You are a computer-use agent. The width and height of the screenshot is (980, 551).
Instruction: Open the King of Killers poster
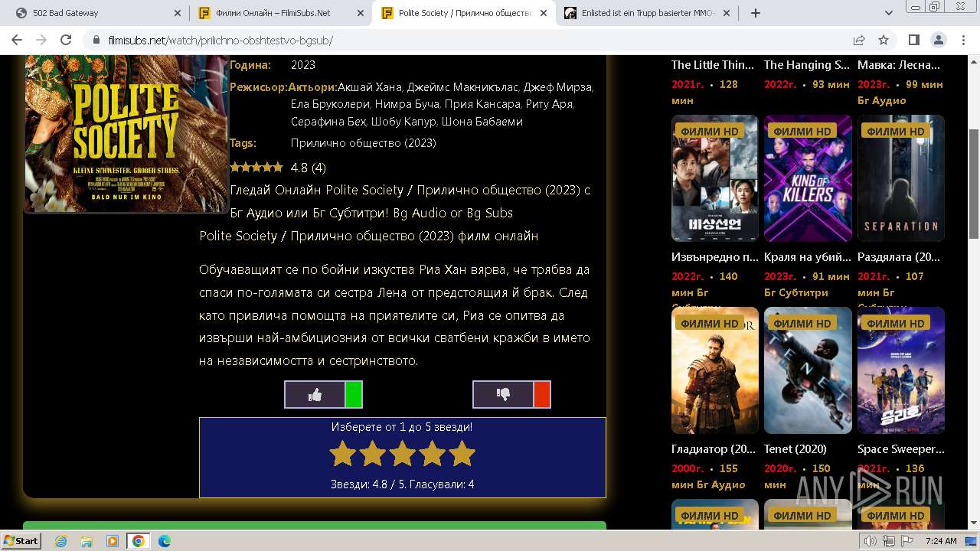click(808, 178)
